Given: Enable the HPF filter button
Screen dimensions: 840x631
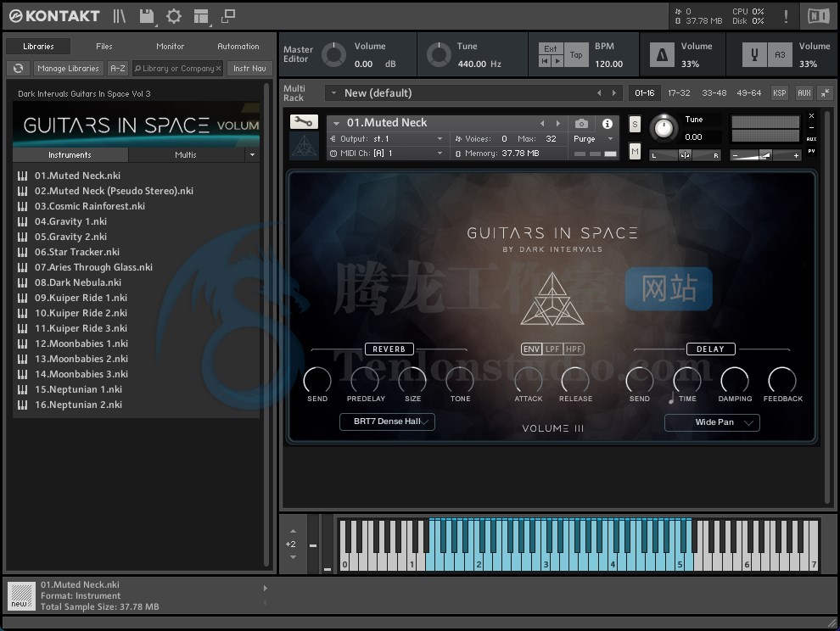Looking at the screenshot, I should point(574,349).
